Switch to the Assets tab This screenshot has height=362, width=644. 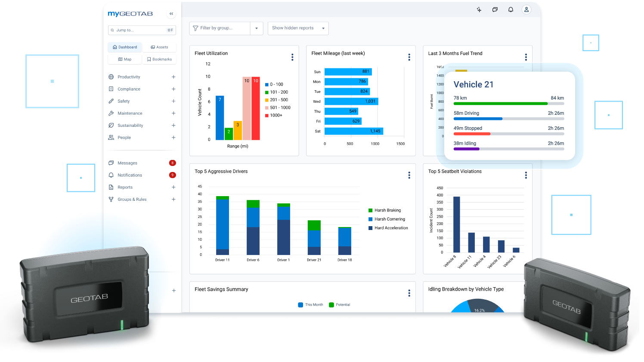point(159,47)
